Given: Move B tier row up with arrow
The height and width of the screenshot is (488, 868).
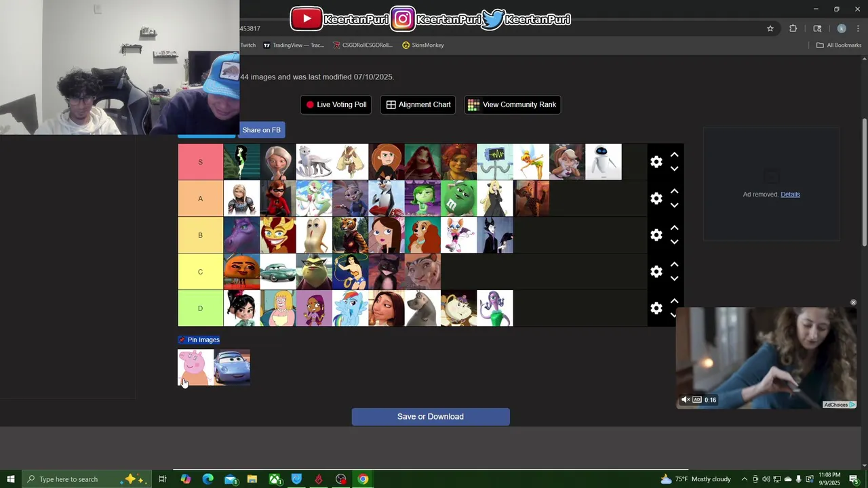Looking at the screenshot, I should (674, 228).
